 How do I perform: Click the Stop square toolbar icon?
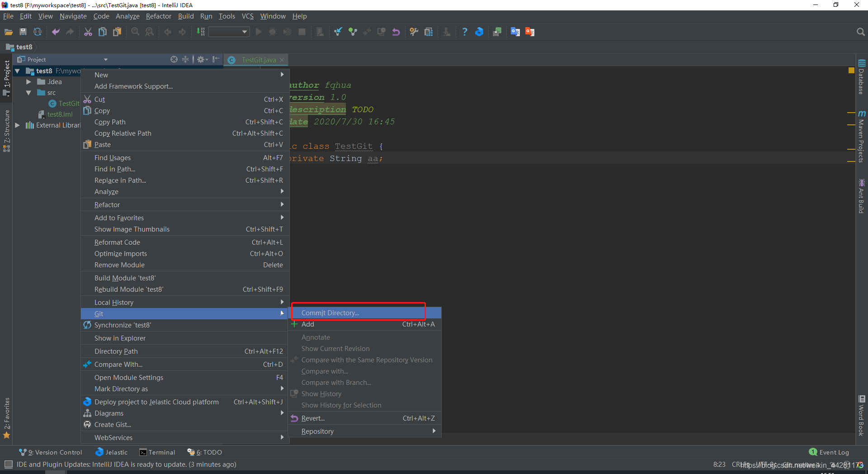302,32
